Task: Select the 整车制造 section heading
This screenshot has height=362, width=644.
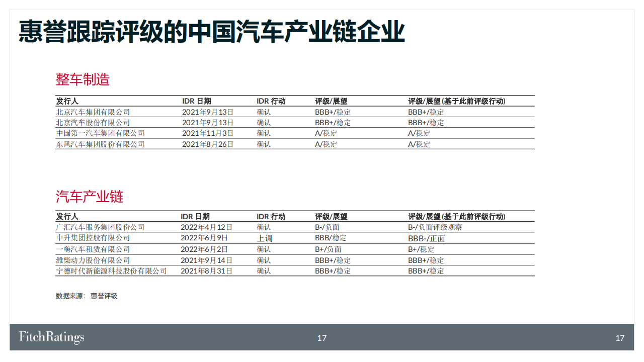Action: pyautogui.click(x=83, y=79)
